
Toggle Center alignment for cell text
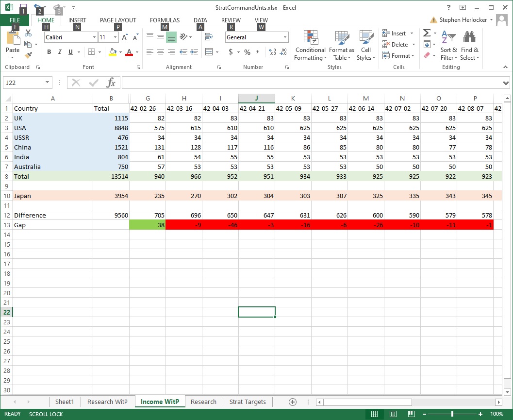click(160, 52)
